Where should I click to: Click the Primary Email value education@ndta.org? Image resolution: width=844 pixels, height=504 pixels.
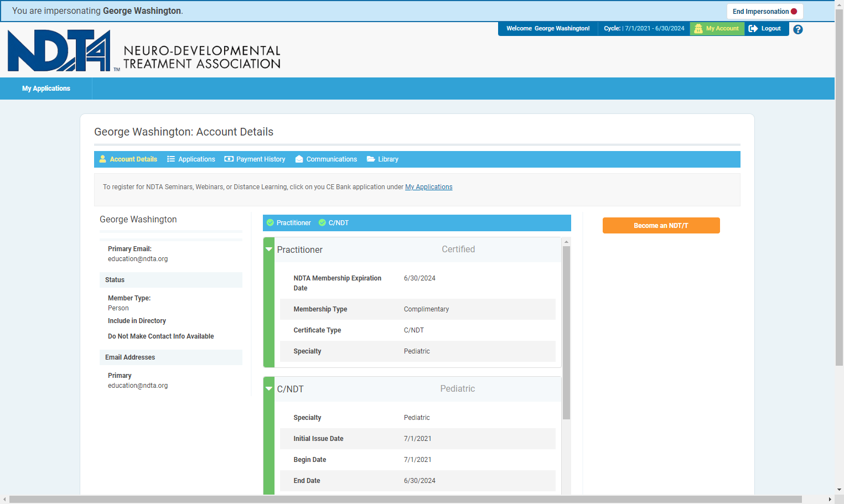pyautogui.click(x=138, y=259)
